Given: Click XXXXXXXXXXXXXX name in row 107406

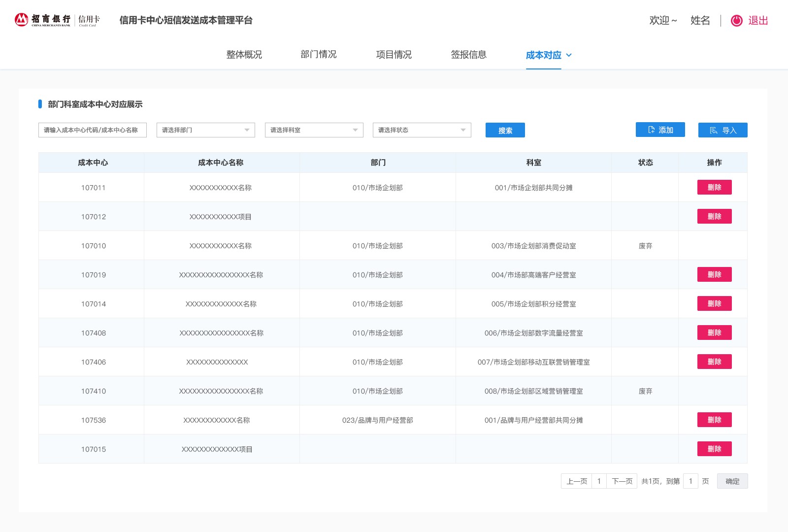Looking at the screenshot, I should click(217, 362).
